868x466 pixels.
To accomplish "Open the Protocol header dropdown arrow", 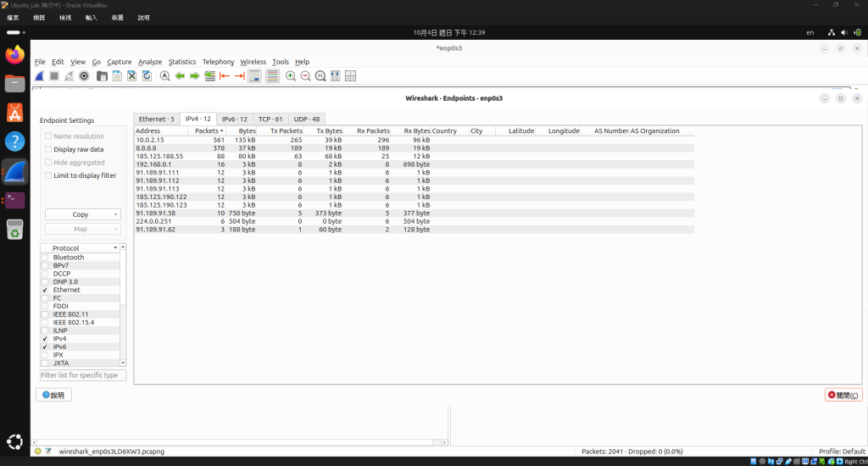I will point(115,248).
